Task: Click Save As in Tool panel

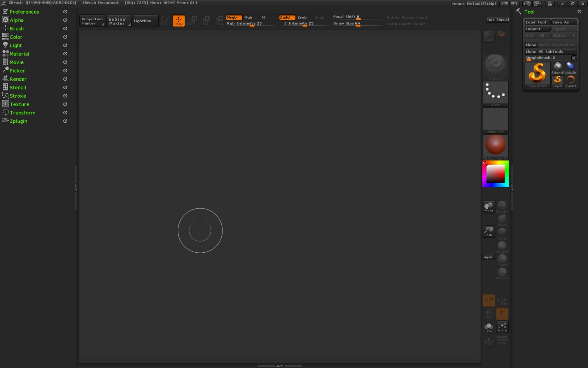Action: click(564, 23)
